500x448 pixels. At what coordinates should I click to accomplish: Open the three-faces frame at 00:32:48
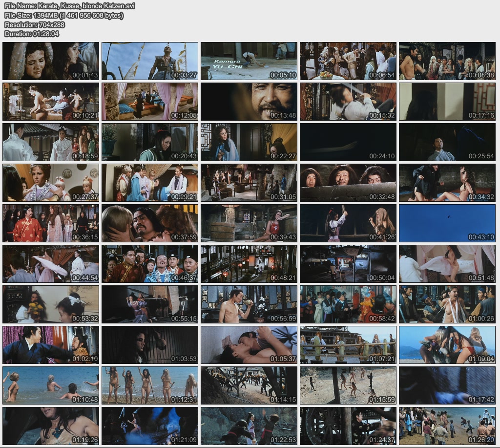tap(348, 183)
